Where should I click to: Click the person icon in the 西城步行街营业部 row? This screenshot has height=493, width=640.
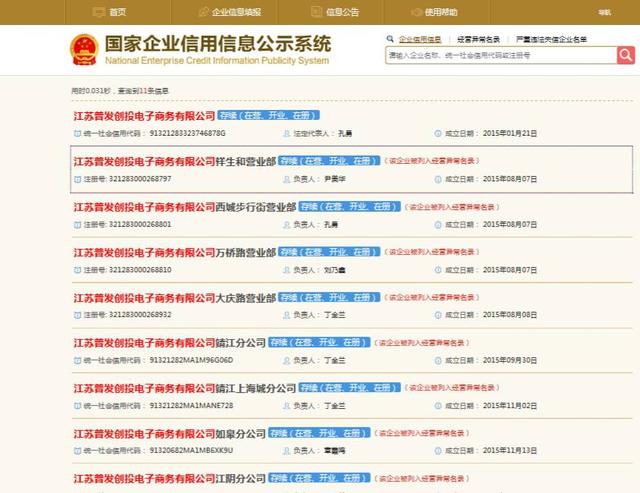pyautogui.click(x=287, y=225)
